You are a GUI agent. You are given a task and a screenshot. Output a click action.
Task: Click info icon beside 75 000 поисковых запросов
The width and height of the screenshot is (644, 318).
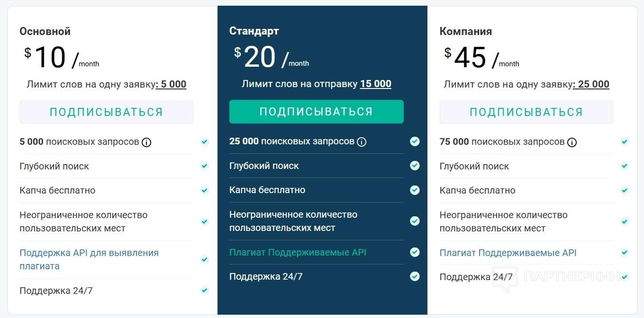tap(572, 142)
